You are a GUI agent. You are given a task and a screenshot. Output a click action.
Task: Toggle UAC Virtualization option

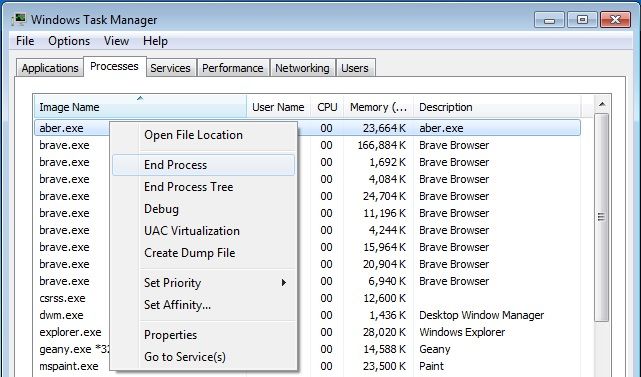point(203,231)
